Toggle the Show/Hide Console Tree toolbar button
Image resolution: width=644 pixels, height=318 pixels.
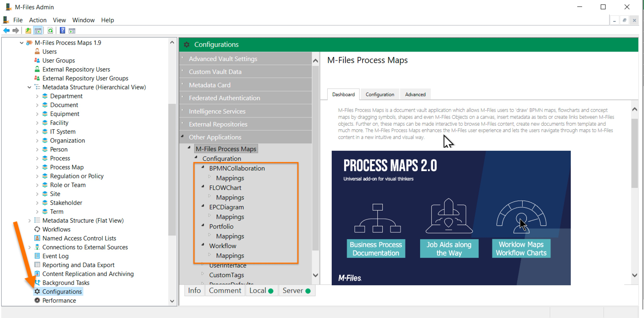(38, 31)
